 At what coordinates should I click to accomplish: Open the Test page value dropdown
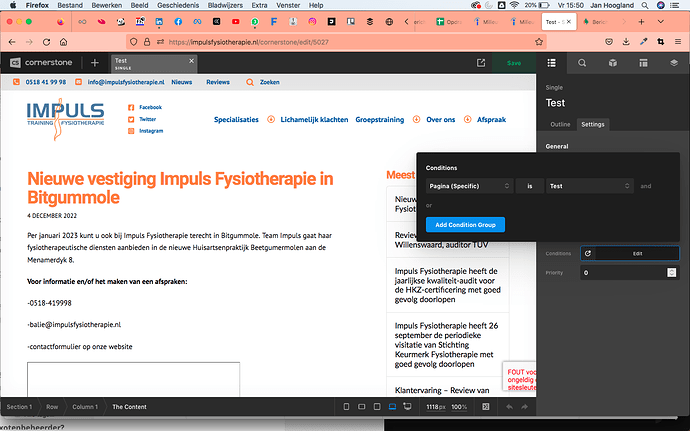click(x=590, y=186)
